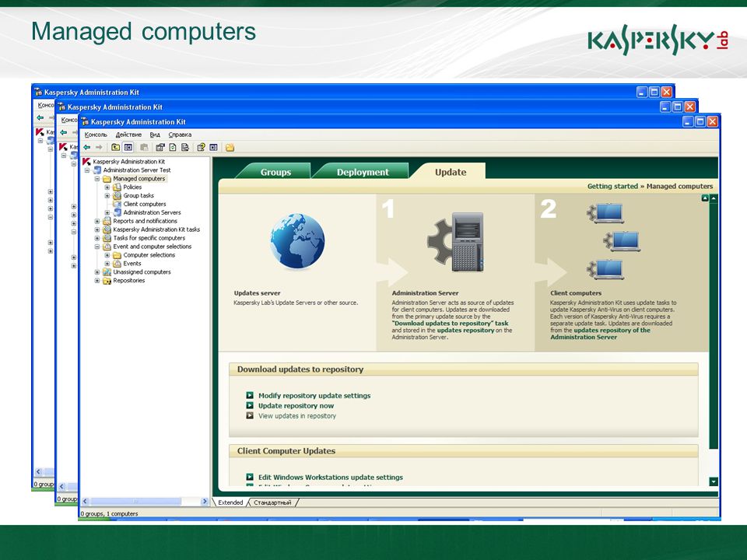Select Tasks for specific computers tree item

click(x=149, y=238)
